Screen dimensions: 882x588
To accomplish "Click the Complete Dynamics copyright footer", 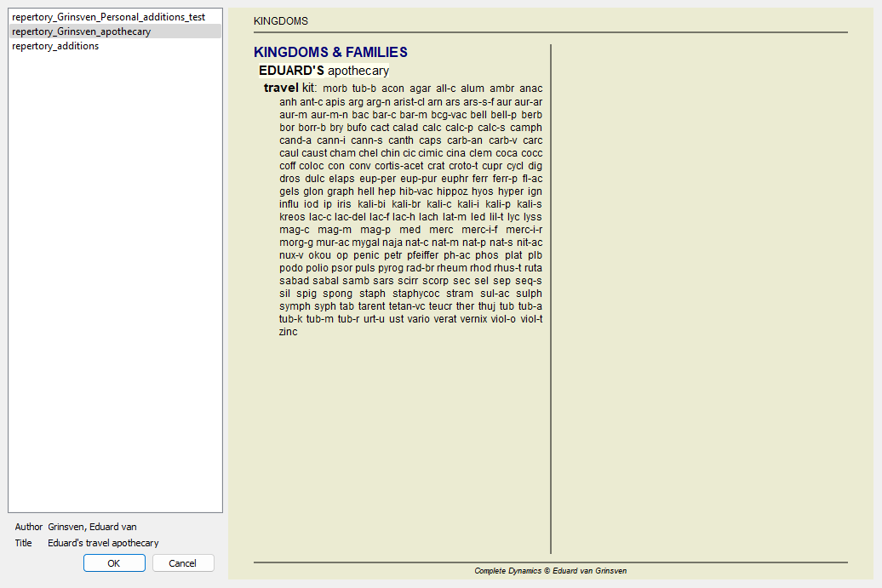I will click(x=550, y=571).
